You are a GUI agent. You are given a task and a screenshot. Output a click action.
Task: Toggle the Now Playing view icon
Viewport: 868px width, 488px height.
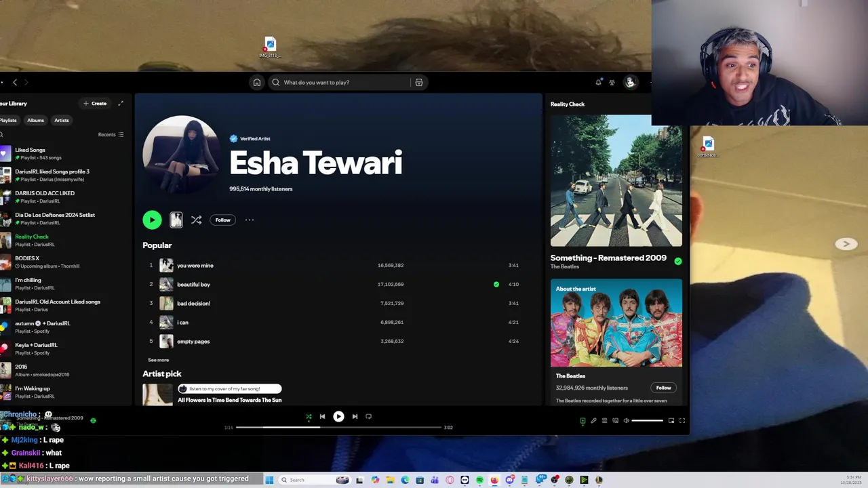pyautogui.click(x=583, y=421)
